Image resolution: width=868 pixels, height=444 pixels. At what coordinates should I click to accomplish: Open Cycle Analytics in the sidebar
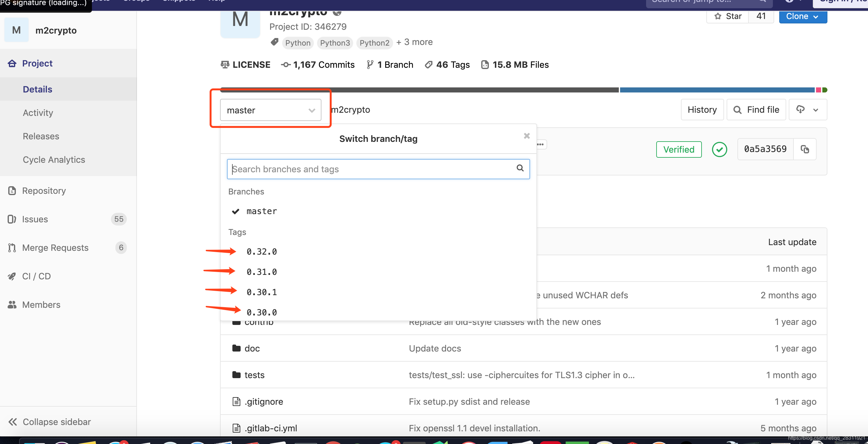coord(54,160)
